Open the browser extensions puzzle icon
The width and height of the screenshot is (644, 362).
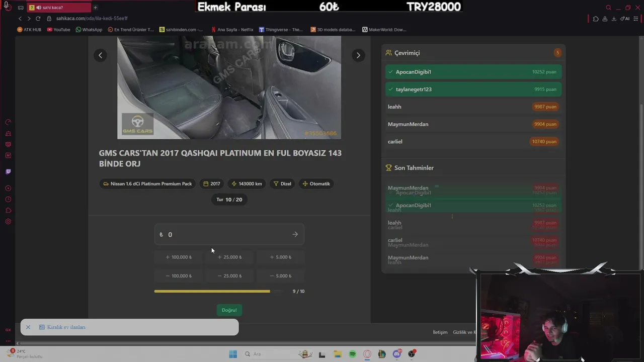coord(596,19)
